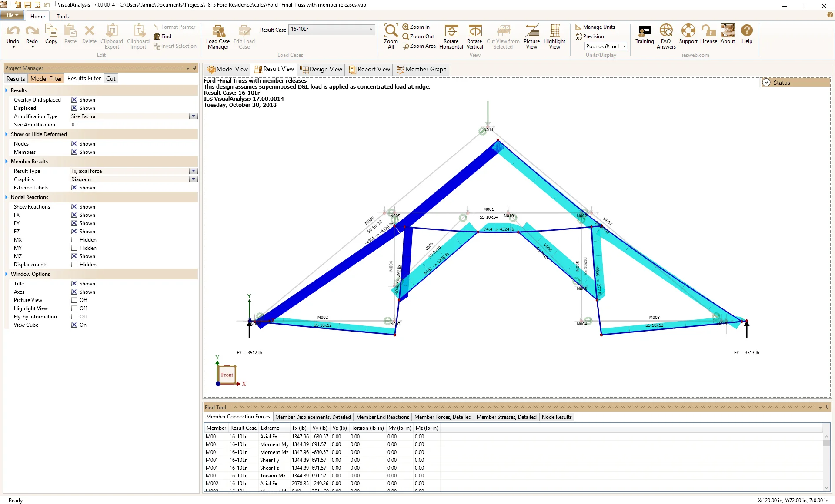Click the Zoom All tool
The image size is (835, 504).
tap(391, 36)
